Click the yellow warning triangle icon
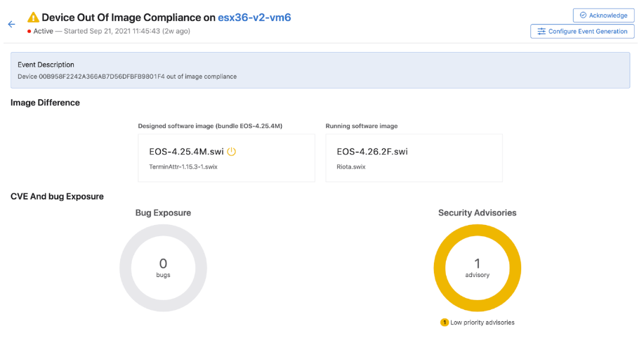 click(33, 18)
